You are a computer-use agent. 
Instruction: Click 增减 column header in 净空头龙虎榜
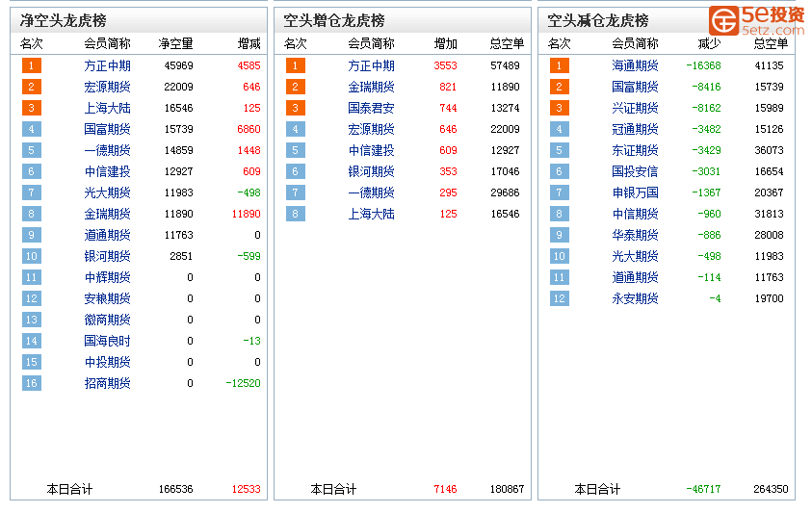[x=249, y=44]
